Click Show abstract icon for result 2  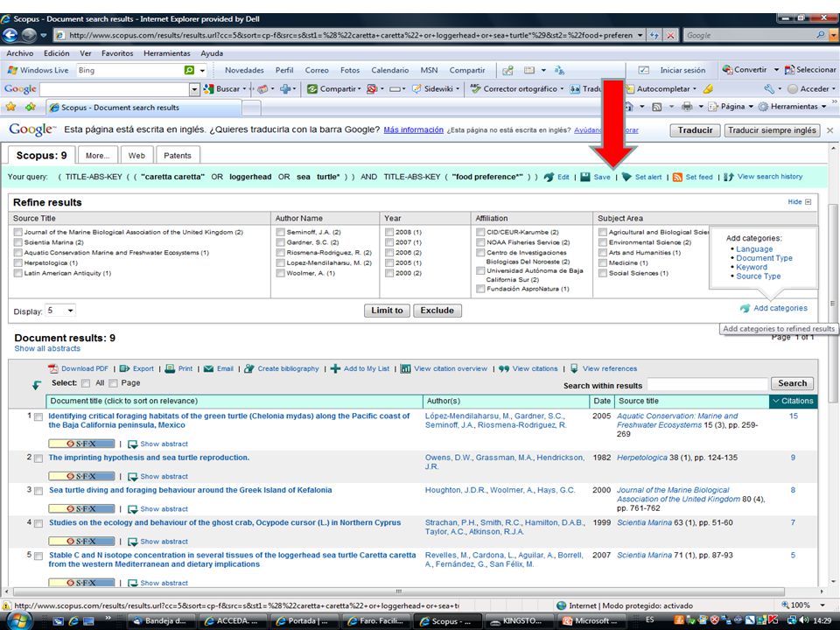click(133, 477)
